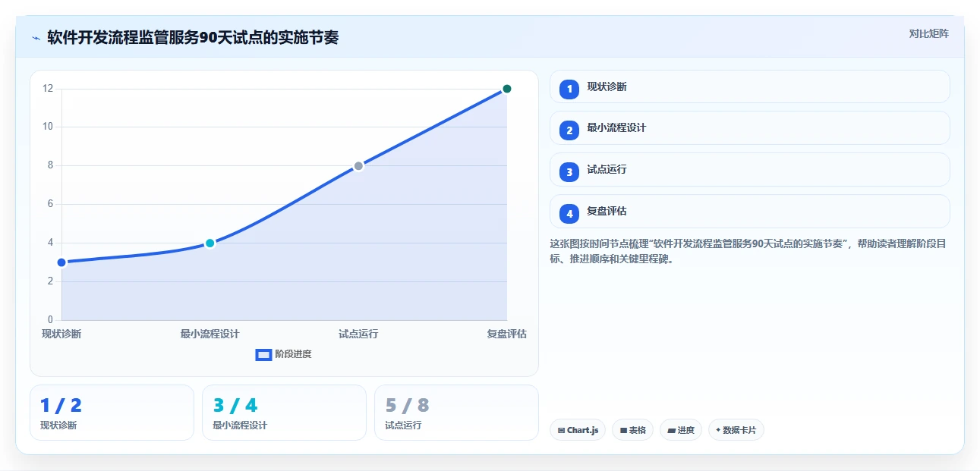Select step 4 复盘评估 in the list
The width and height of the screenshot is (980, 471).
[x=749, y=212]
